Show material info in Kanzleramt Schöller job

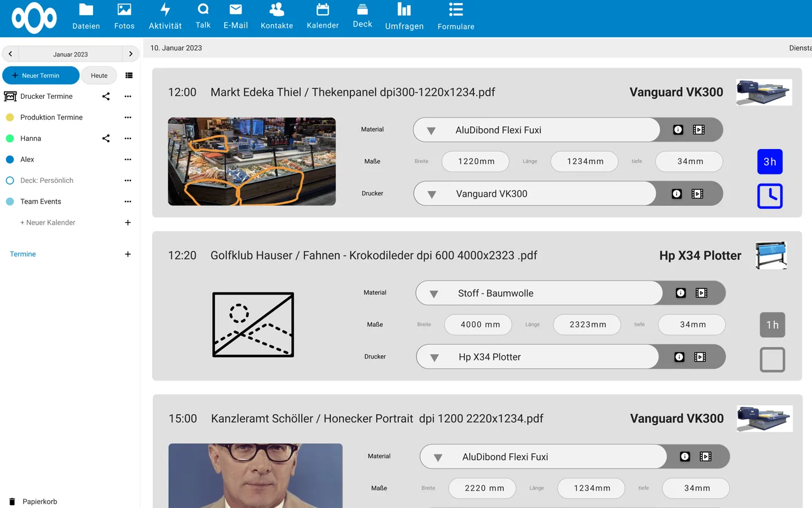685,457
